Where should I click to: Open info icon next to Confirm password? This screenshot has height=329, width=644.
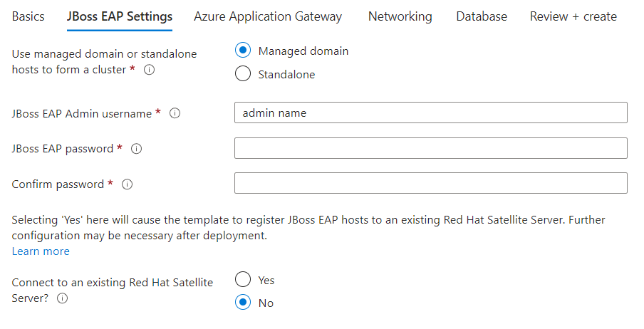click(x=128, y=184)
